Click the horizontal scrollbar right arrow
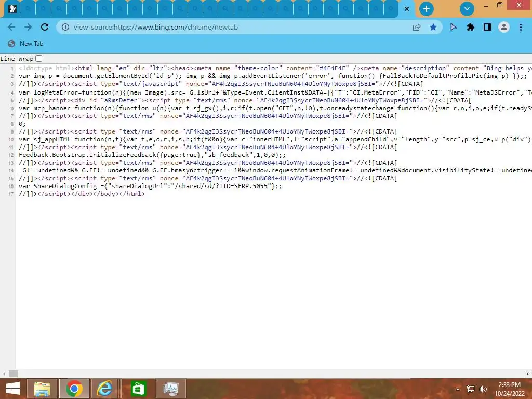 click(x=528, y=374)
